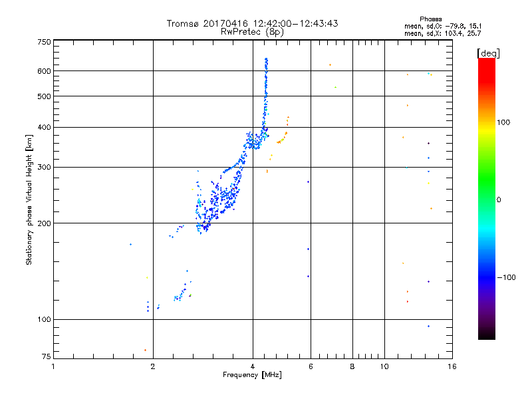Click the 'Phases' header label
532x399 pixels.
pyautogui.click(x=430, y=19)
